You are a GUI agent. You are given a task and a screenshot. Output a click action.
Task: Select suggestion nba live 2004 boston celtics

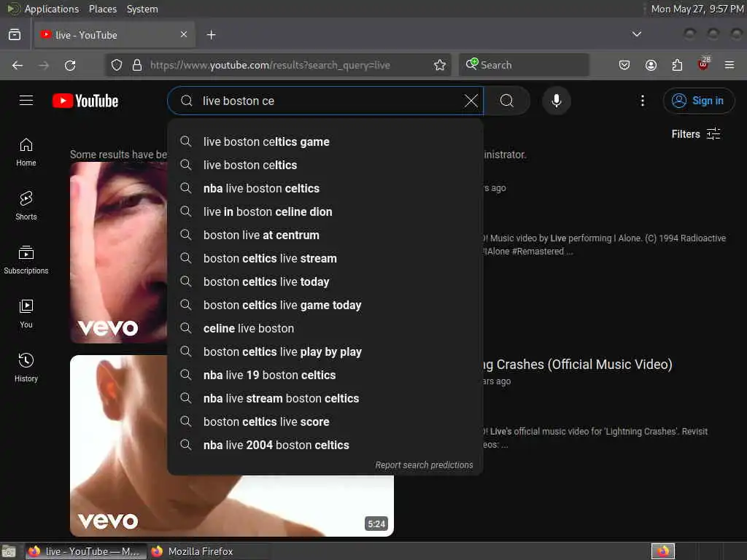click(325, 445)
